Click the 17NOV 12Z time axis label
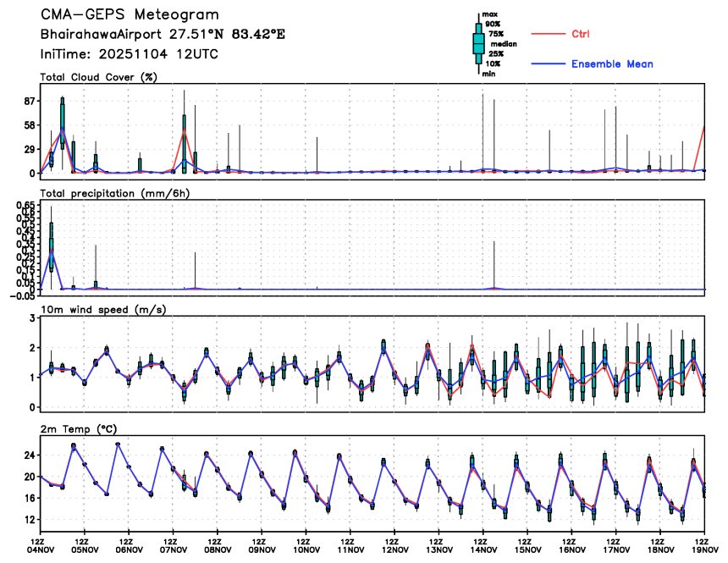728x563 pixels. (x=616, y=545)
